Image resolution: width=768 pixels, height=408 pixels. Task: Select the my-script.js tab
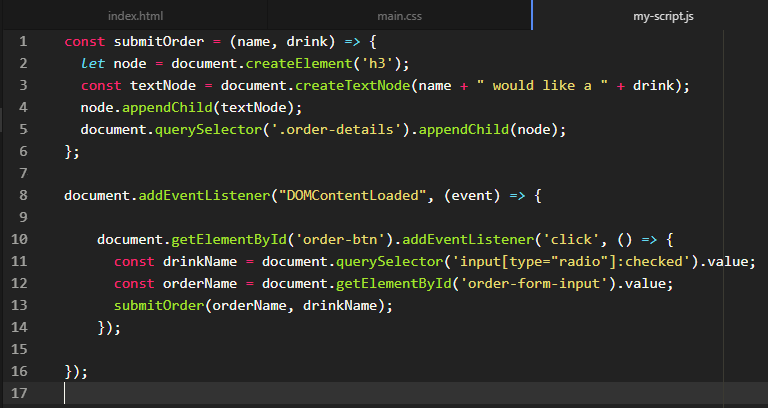click(663, 16)
